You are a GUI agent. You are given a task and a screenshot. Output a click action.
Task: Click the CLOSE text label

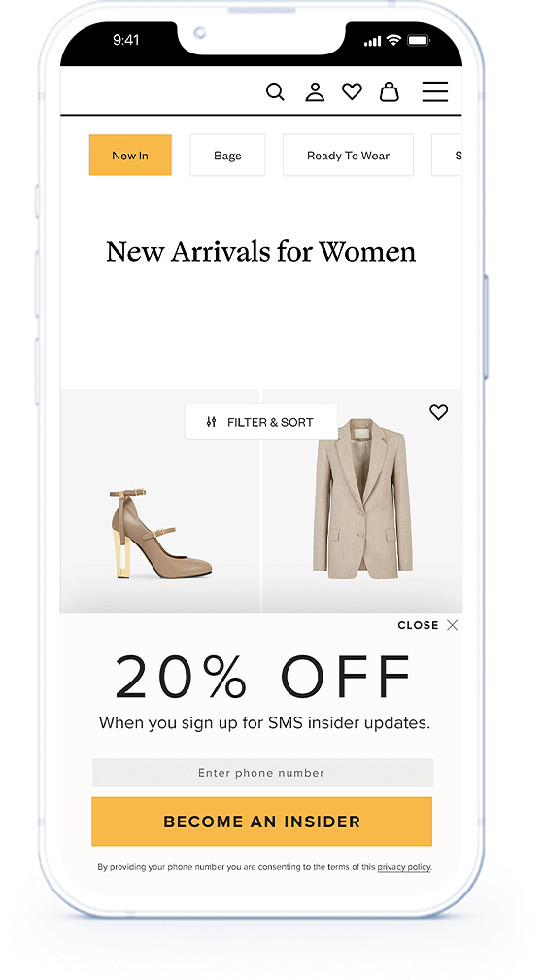418,625
